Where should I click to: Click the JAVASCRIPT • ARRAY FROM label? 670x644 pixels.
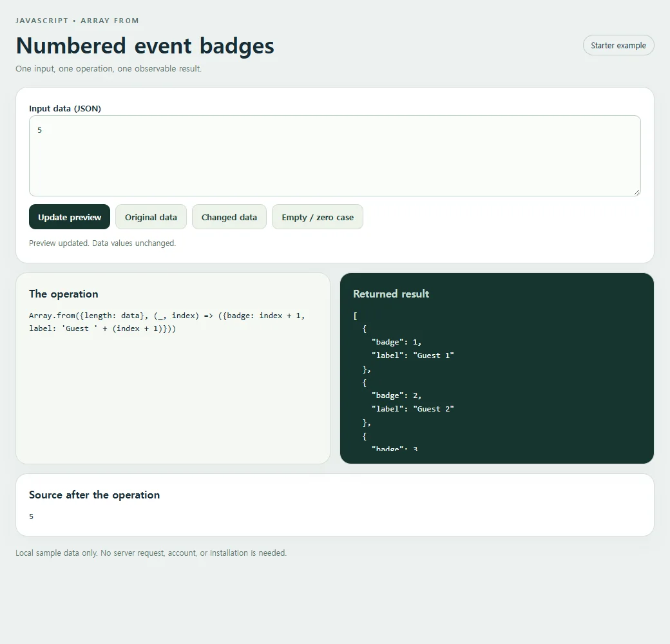pyautogui.click(x=77, y=21)
